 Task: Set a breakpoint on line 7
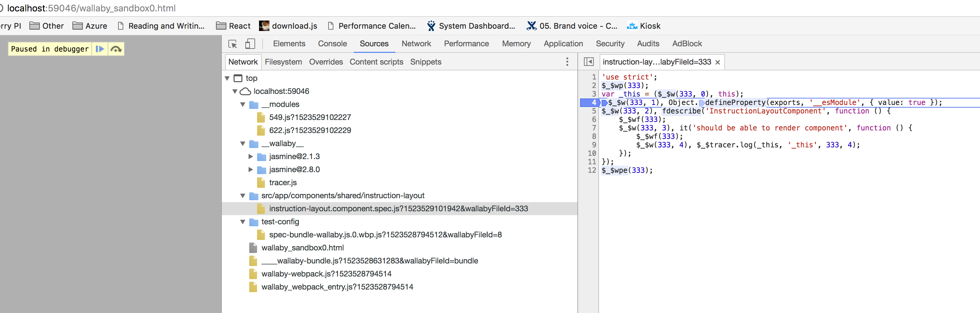(x=594, y=128)
